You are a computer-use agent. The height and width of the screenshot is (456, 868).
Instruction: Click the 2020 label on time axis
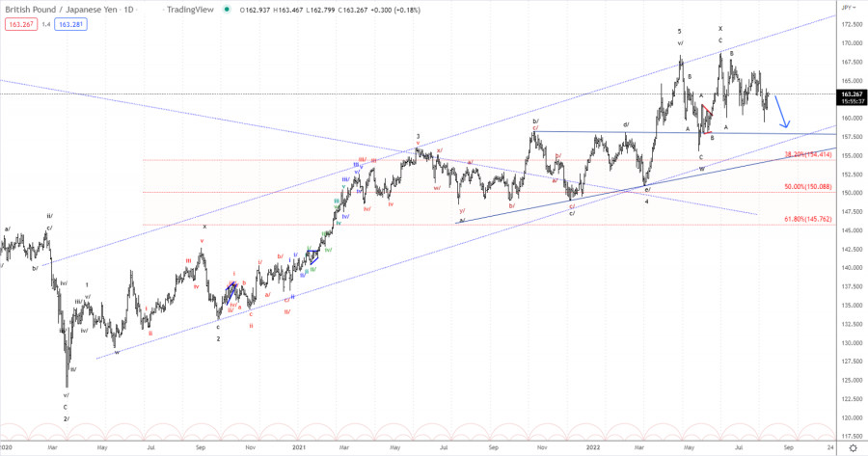(6, 447)
